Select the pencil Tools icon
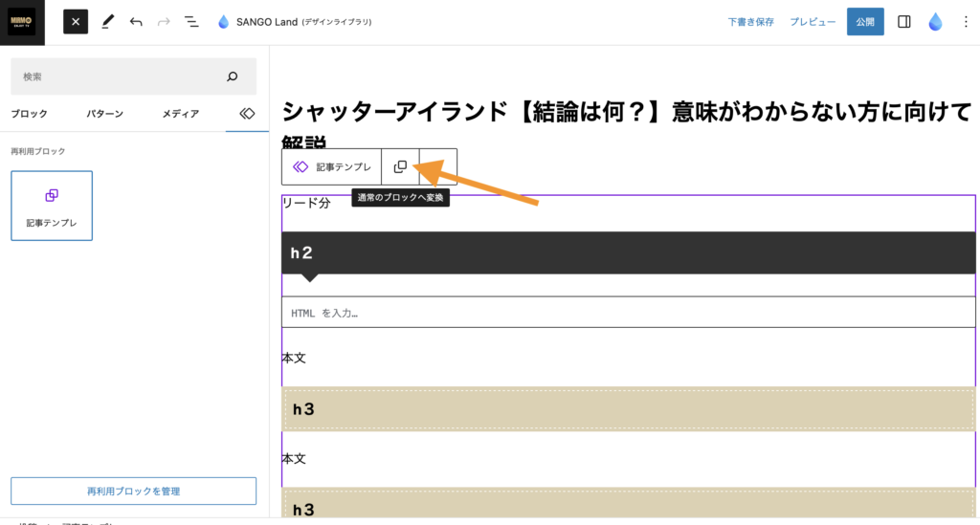The height and width of the screenshot is (525, 980). pyautogui.click(x=107, y=22)
